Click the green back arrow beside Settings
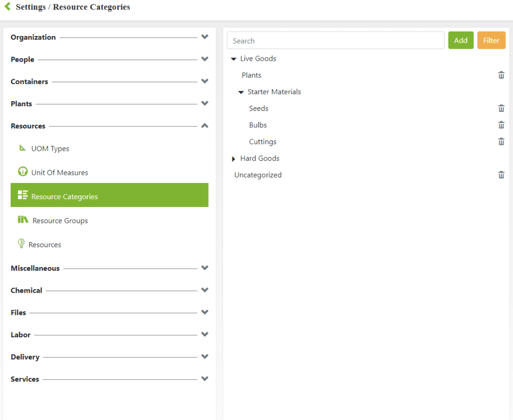Screen dimensions: 513x420 pyautogui.click(x=8, y=7)
